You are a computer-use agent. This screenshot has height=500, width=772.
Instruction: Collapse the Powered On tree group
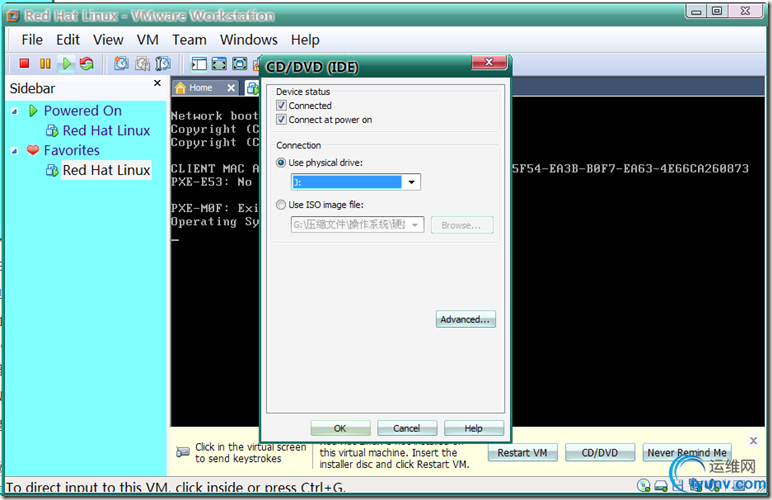point(15,111)
